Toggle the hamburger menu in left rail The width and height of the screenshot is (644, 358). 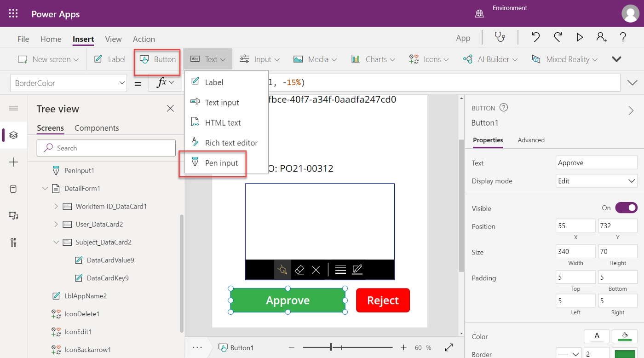point(13,108)
